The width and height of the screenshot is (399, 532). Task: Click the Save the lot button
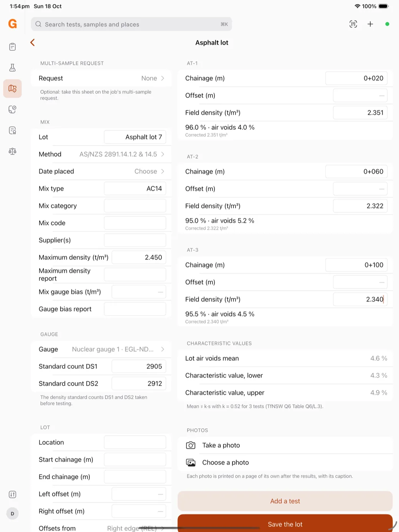point(285,523)
